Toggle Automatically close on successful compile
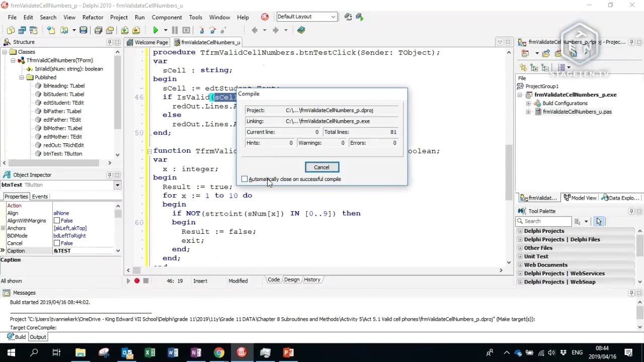This screenshot has height=362, width=644. 245,179
